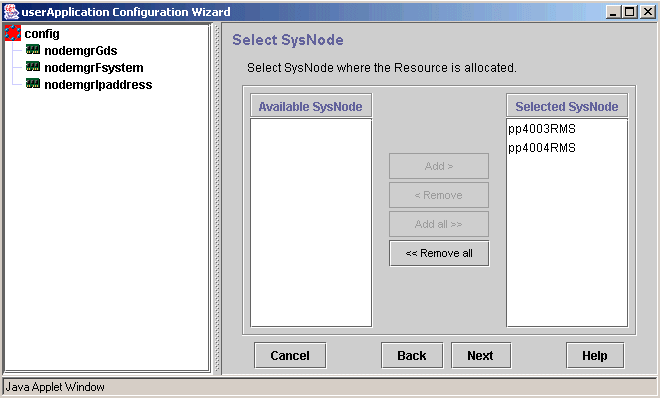Viewport: 660px width, 398px height.
Task: Click the Remove button
Action: coord(439,195)
